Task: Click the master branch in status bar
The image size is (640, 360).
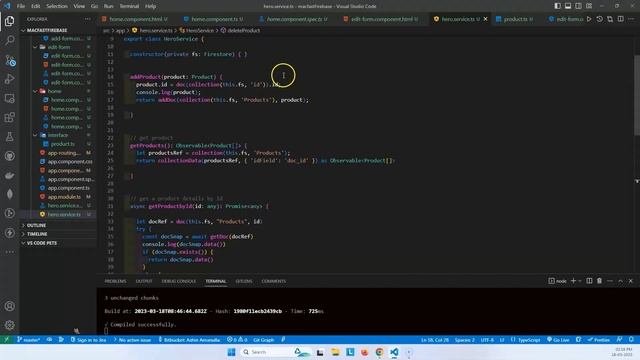Action: click(x=29, y=340)
